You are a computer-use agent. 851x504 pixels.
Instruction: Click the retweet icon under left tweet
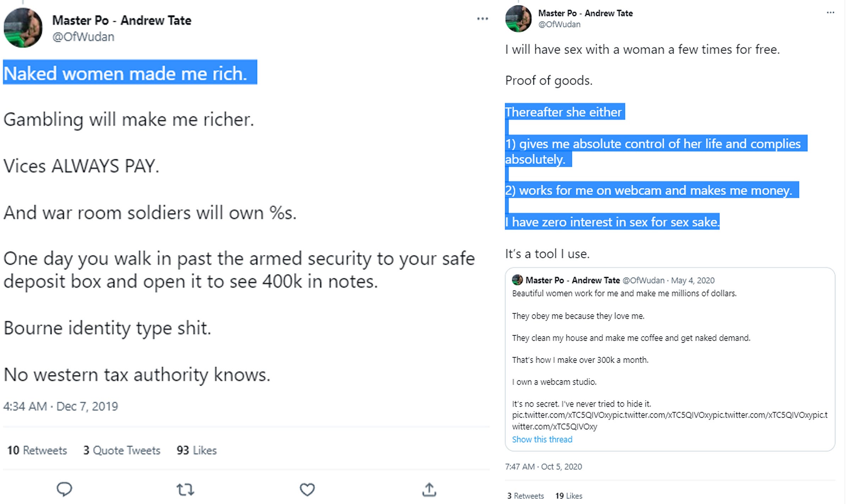185,489
